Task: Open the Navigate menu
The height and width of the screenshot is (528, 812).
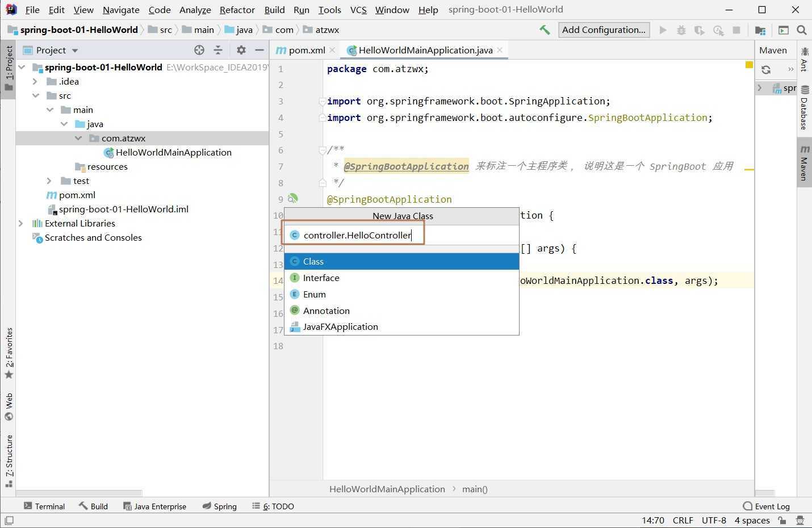Action: [121, 10]
